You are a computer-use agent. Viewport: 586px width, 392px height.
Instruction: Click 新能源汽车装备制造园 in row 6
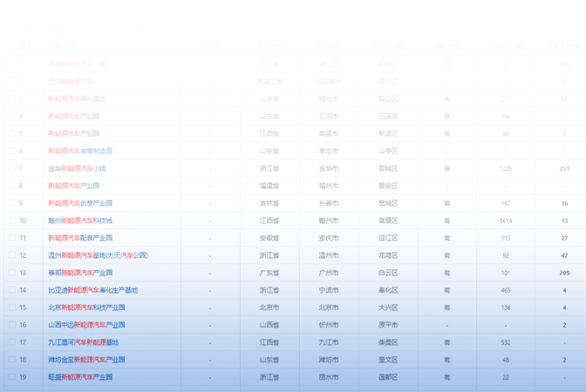(80, 151)
